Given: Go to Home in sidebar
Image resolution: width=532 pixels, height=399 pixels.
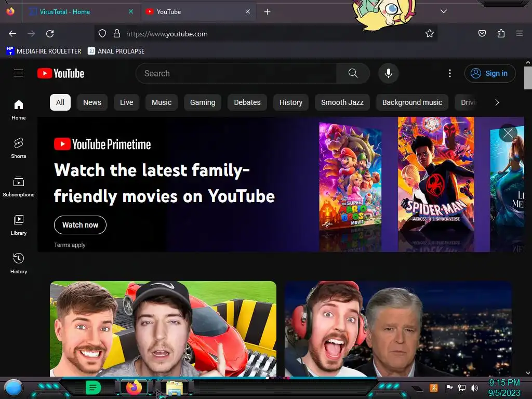Looking at the screenshot, I should [19, 110].
